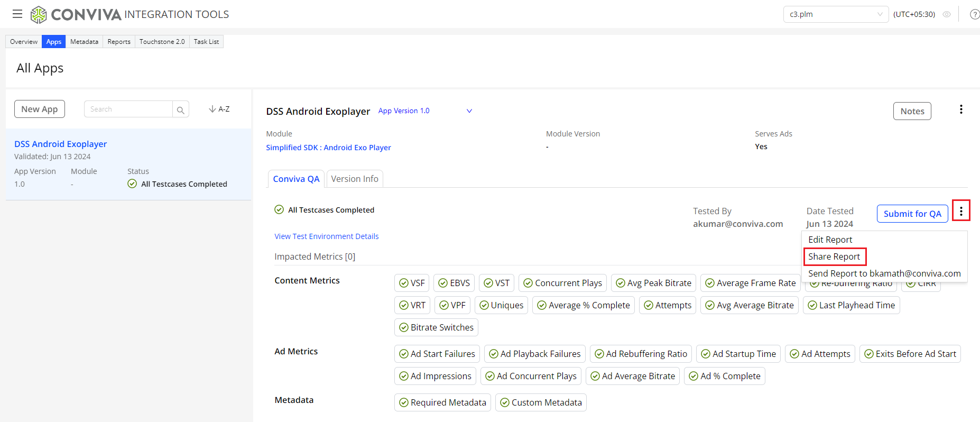
Task: Click Submit for QA button
Action: click(x=912, y=214)
